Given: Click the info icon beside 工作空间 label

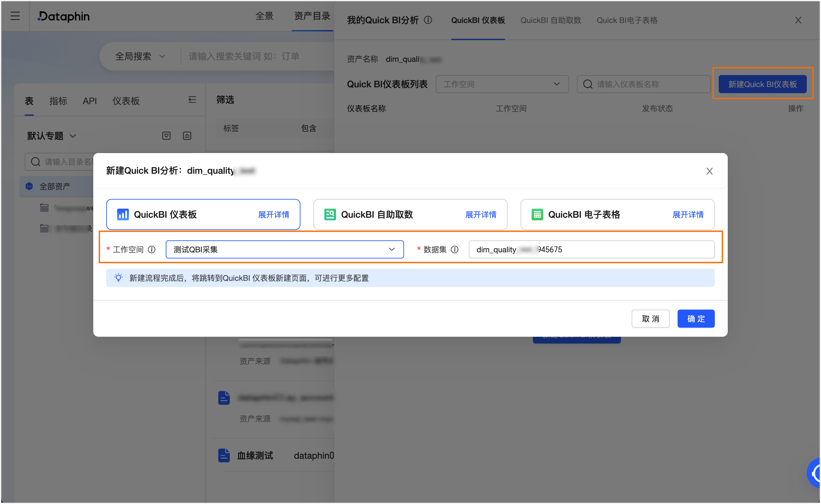Looking at the screenshot, I should 152,249.
